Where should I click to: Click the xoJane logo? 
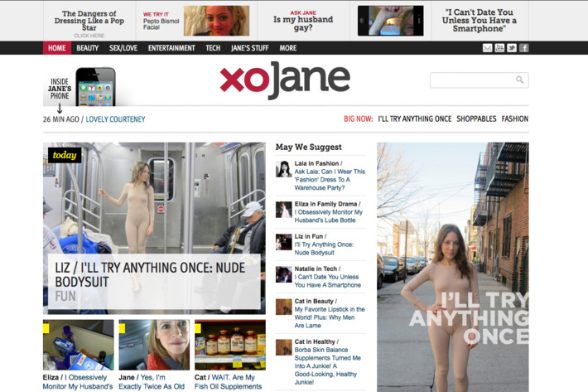click(285, 80)
